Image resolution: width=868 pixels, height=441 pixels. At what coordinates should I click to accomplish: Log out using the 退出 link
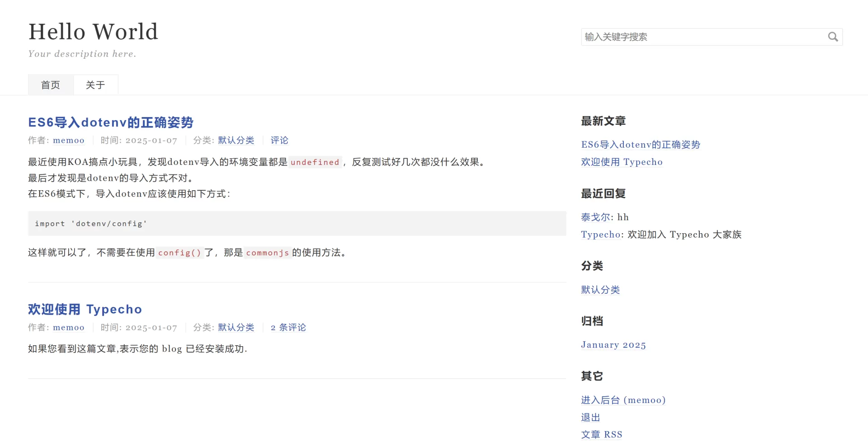pos(590,418)
